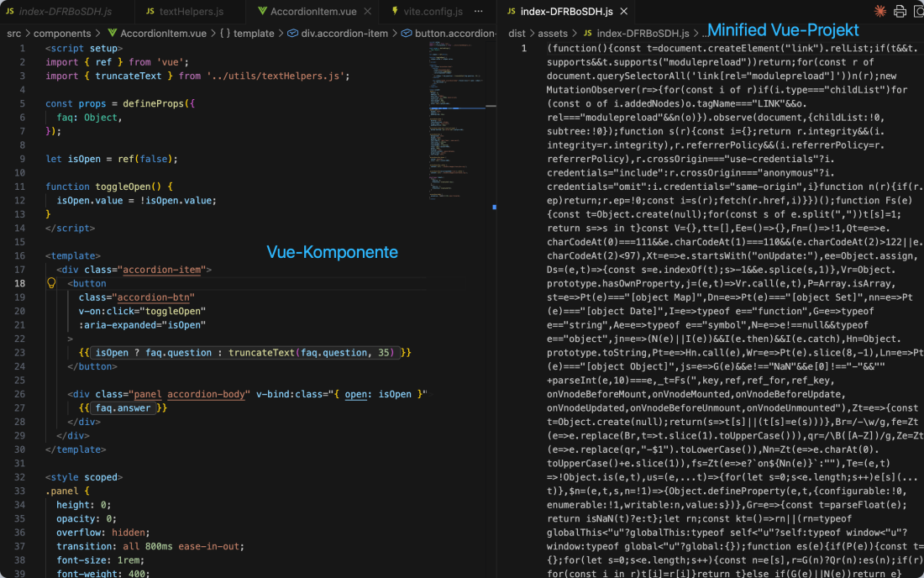Screen dimensions: 924x578
Task: Click the blue marker in the overview ruler
Action: [x=494, y=207]
